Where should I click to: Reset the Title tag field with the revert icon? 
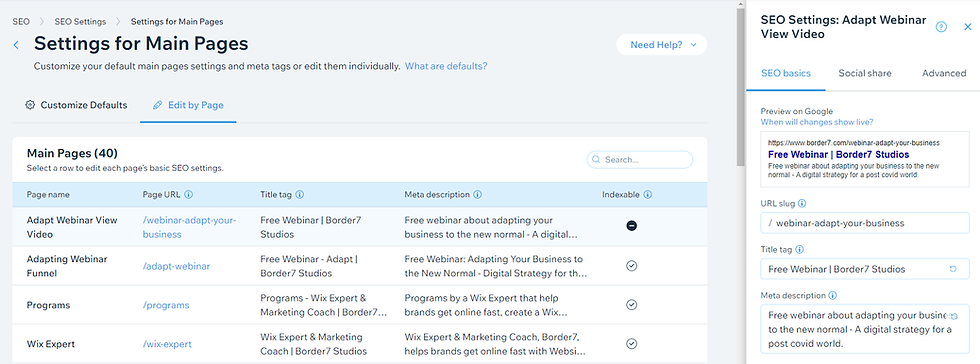[953, 269]
